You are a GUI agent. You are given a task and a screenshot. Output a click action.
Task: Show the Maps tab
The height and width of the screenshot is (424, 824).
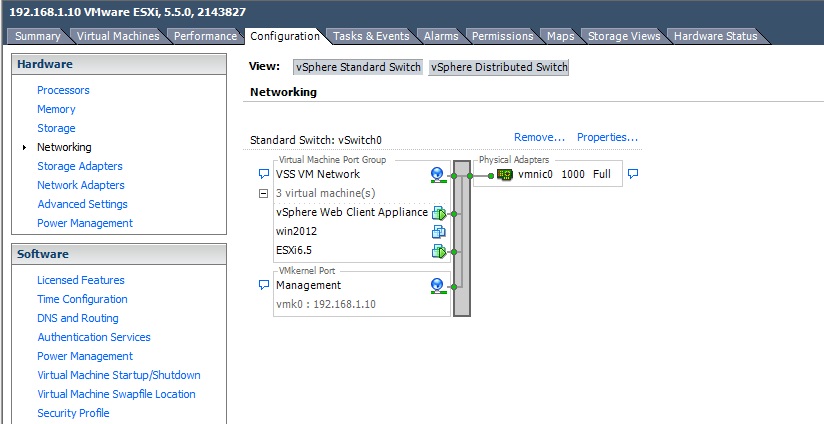coord(560,36)
